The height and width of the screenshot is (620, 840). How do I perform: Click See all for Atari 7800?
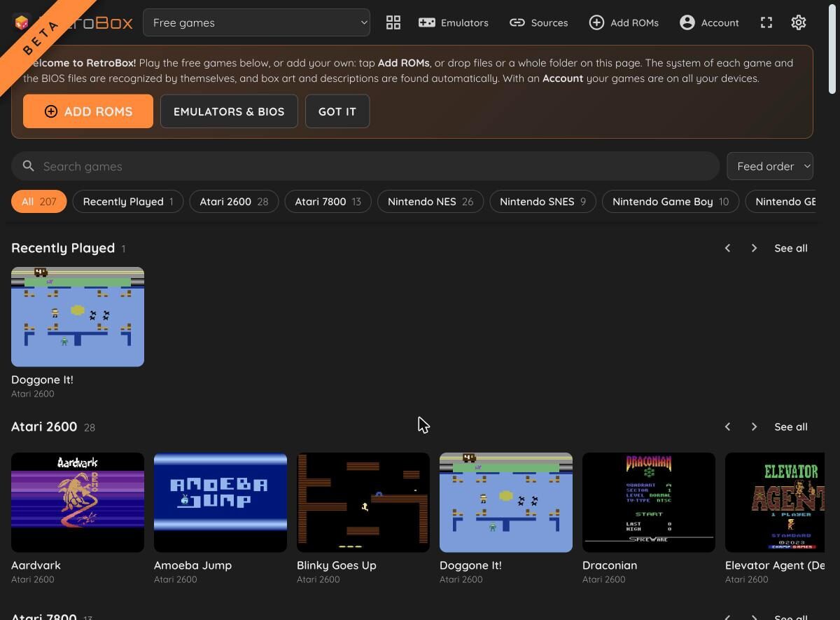click(x=791, y=616)
